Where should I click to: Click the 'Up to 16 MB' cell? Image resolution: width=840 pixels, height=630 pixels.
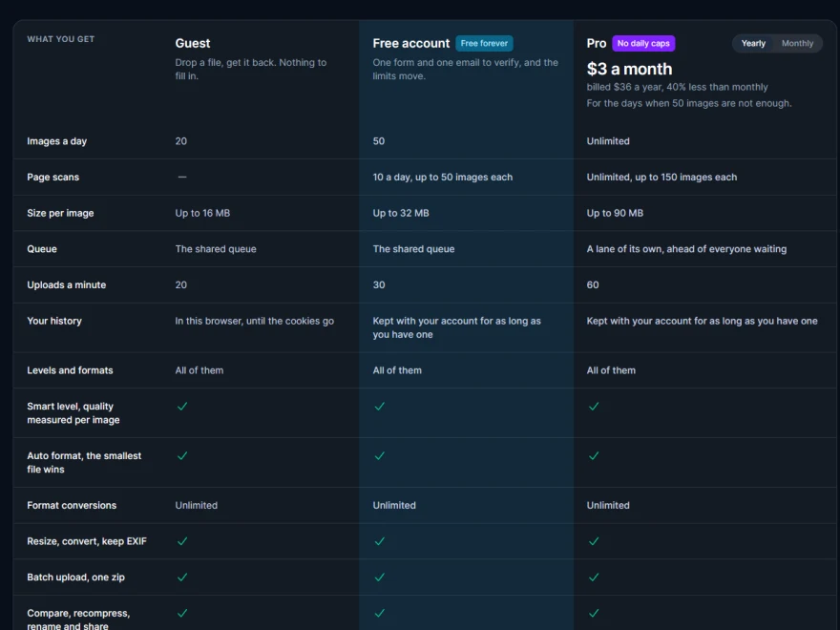pos(202,213)
